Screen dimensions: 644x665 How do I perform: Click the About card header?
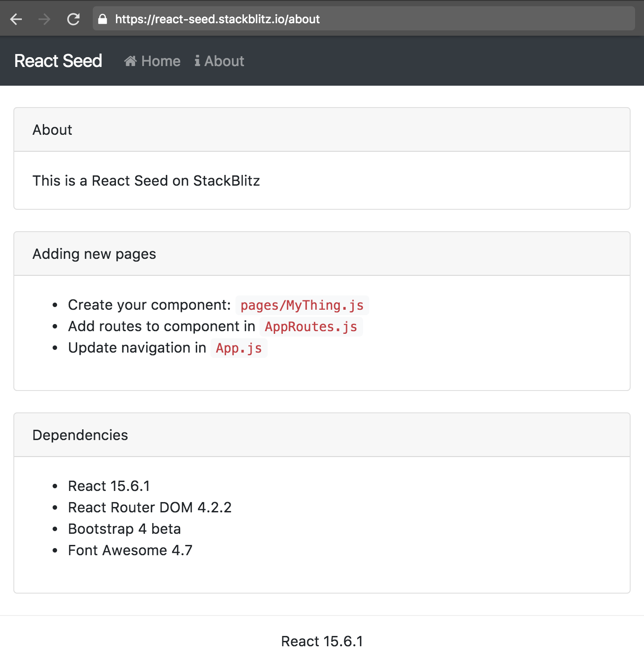point(52,130)
